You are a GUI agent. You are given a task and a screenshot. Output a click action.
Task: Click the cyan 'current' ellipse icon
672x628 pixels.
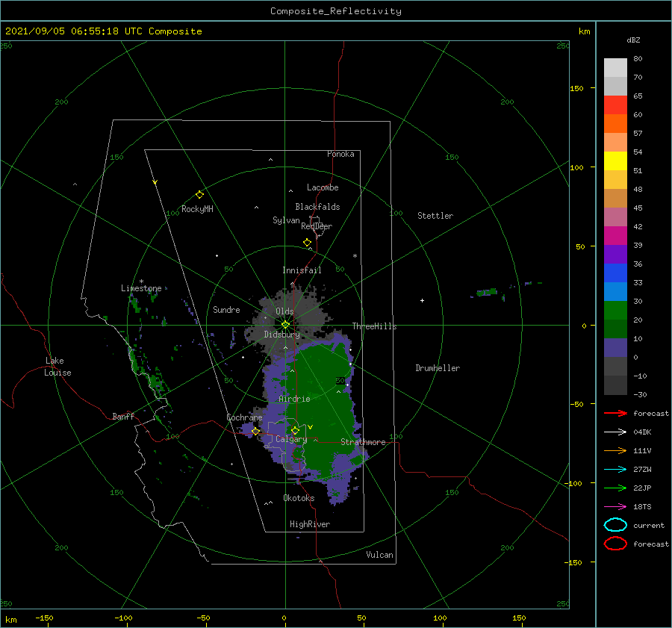615,525
